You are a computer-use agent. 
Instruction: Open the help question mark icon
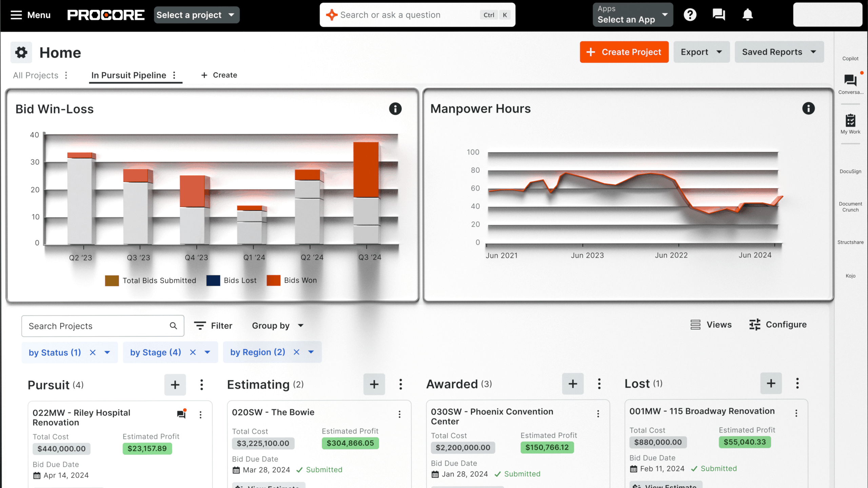pos(690,15)
